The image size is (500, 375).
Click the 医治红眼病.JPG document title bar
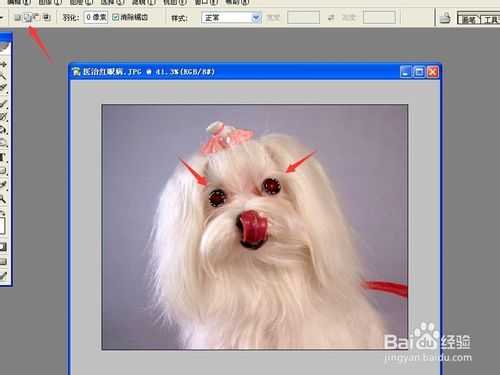pos(255,72)
